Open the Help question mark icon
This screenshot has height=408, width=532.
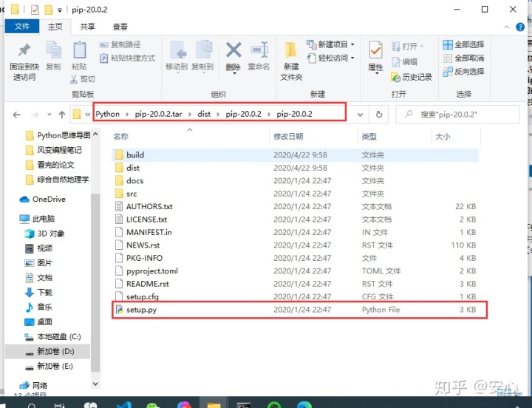click(x=520, y=27)
